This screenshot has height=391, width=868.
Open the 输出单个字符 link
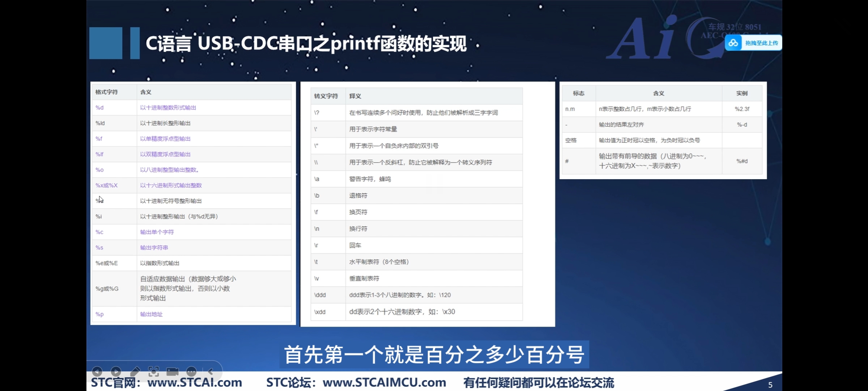point(157,232)
